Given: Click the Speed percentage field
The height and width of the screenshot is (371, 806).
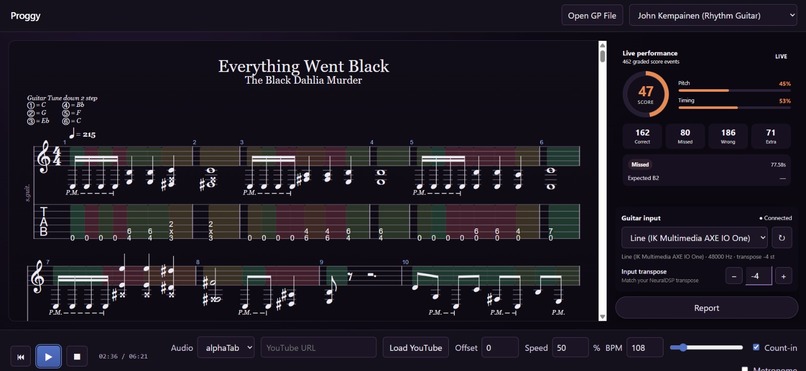Looking at the screenshot, I should [x=570, y=347].
